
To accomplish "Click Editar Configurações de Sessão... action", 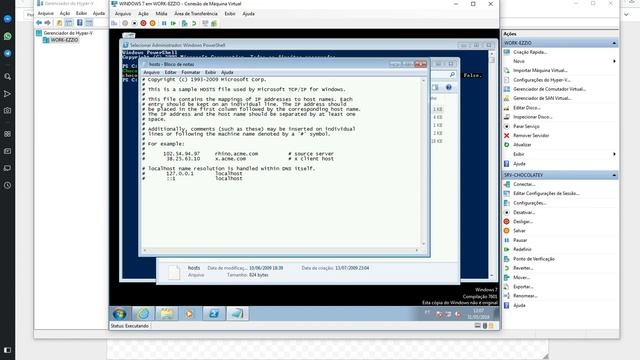I will click(x=546, y=193).
